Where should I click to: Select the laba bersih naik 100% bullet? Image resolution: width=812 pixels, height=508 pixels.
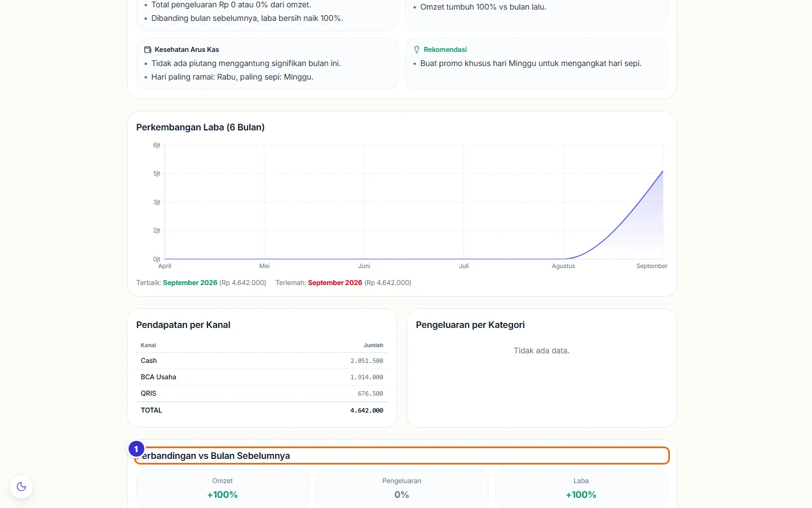point(247,18)
